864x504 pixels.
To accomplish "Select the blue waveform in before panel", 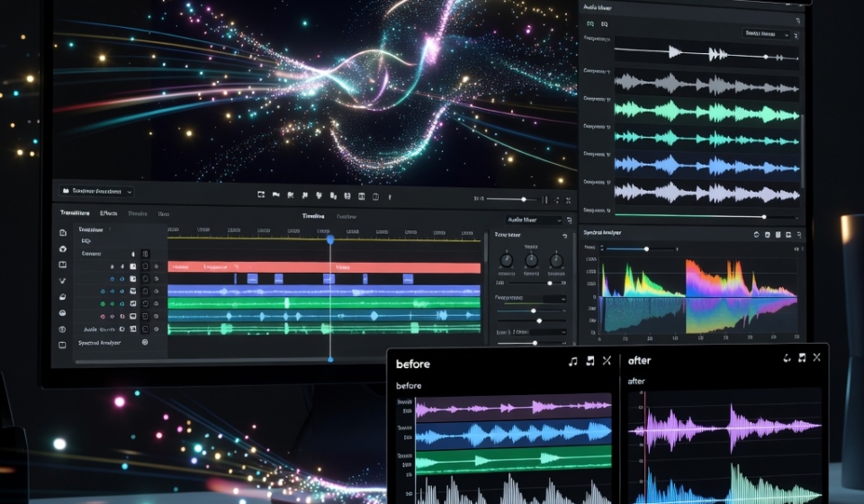I will [x=513, y=434].
